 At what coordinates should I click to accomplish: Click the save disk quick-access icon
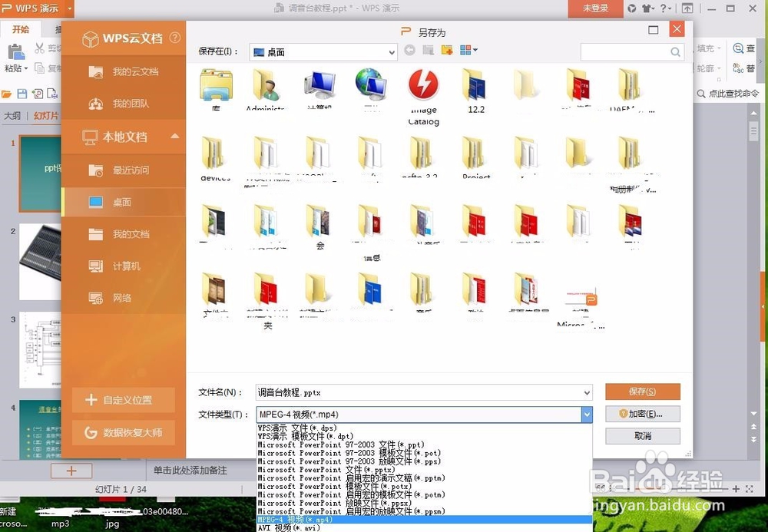click(22, 94)
